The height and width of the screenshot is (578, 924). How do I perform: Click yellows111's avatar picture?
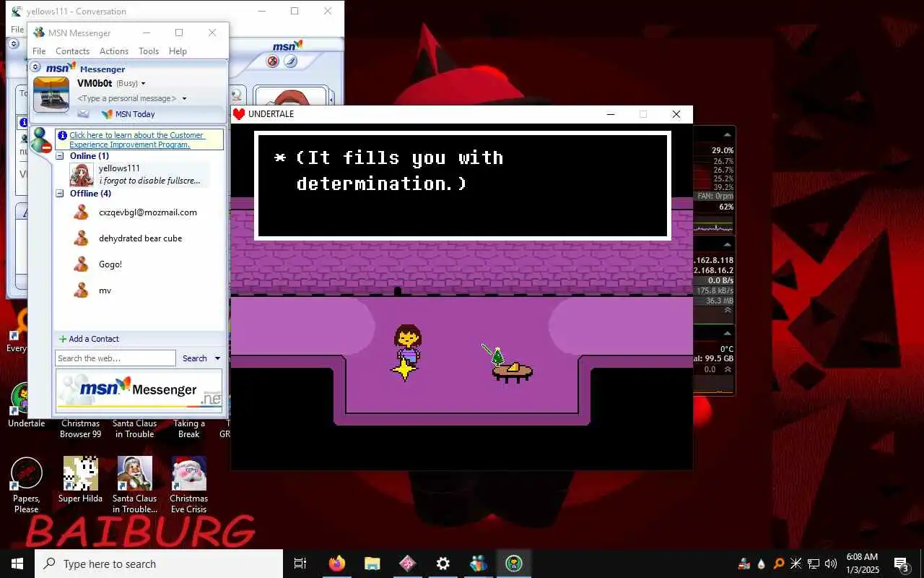[82, 175]
